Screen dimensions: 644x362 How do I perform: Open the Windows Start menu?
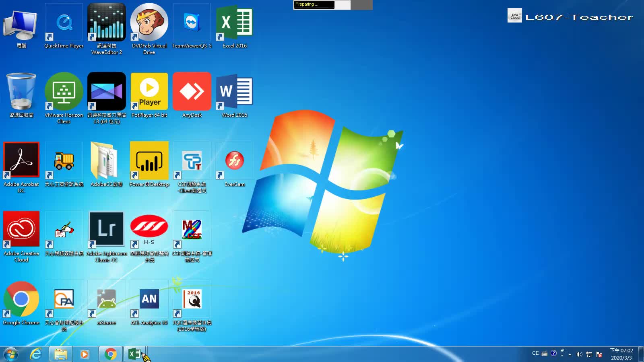(11, 354)
